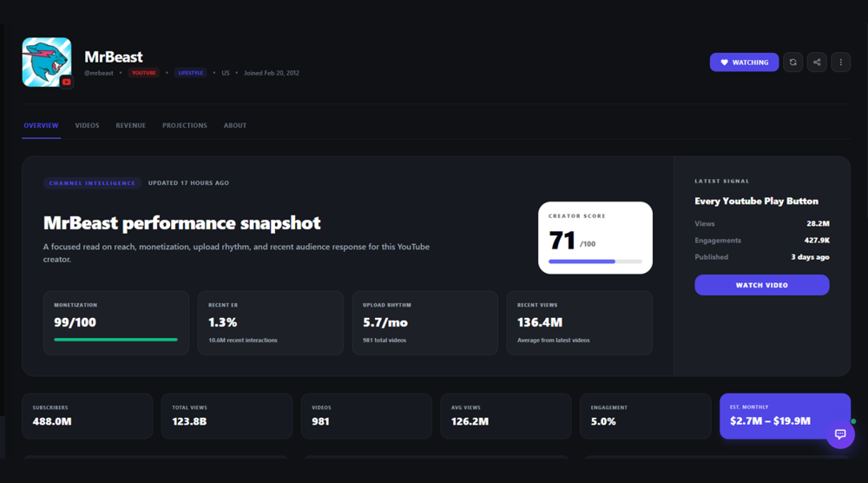Screen dimensions: 868x483
Task: Click the '10.6M recent interactions' text
Action: pyautogui.click(x=243, y=340)
